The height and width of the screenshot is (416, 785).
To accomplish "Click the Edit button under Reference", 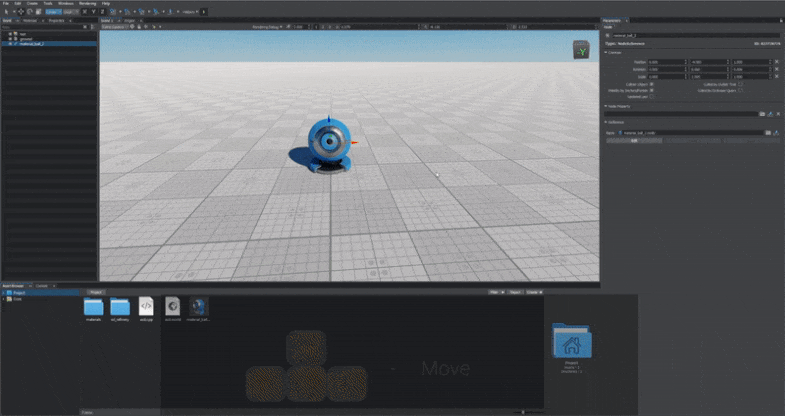I will coord(633,140).
